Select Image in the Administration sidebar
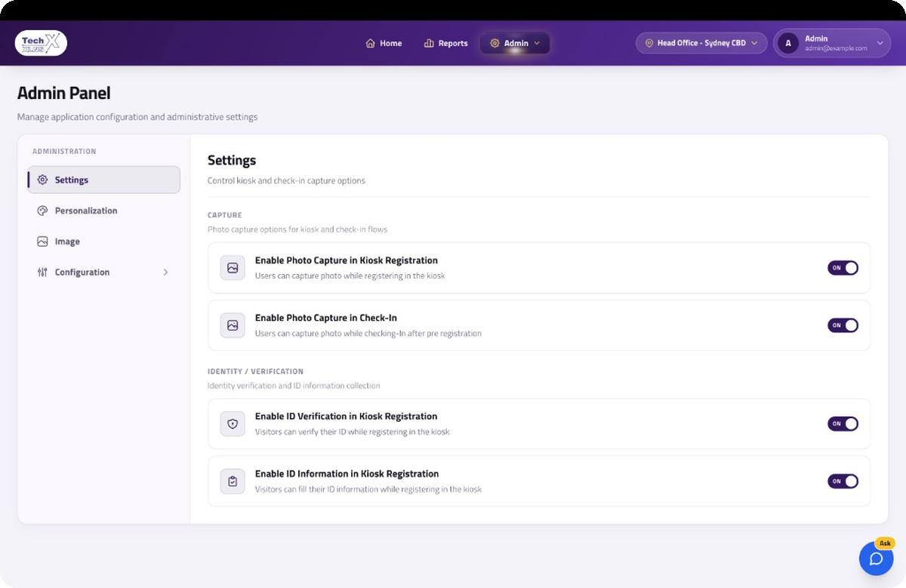 tap(104, 242)
